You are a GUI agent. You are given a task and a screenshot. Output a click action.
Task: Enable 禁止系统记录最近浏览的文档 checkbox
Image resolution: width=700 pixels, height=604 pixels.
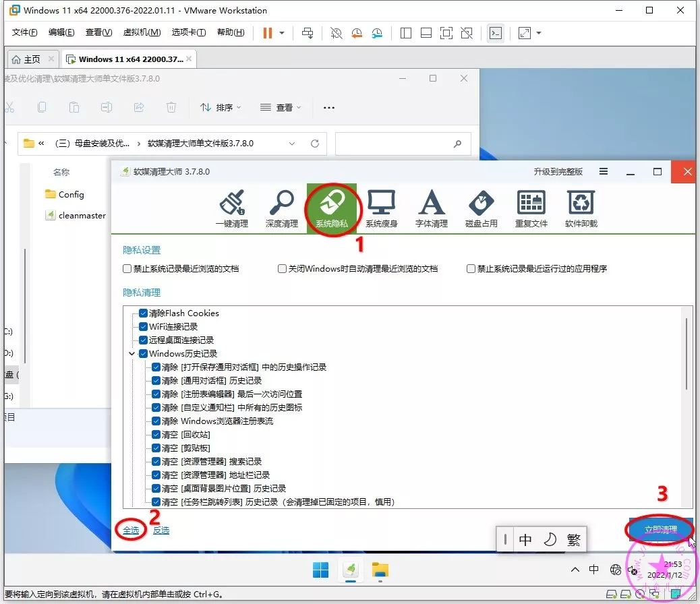pyautogui.click(x=127, y=269)
